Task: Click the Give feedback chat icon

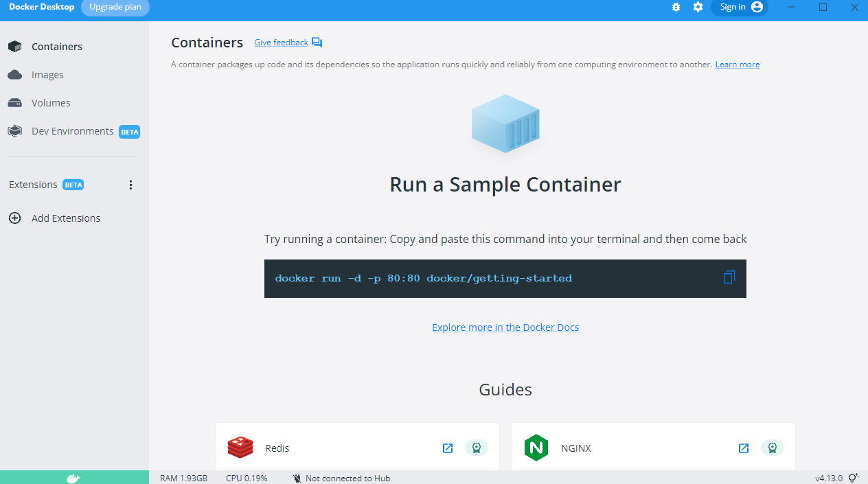Action: (x=317, y=43)
